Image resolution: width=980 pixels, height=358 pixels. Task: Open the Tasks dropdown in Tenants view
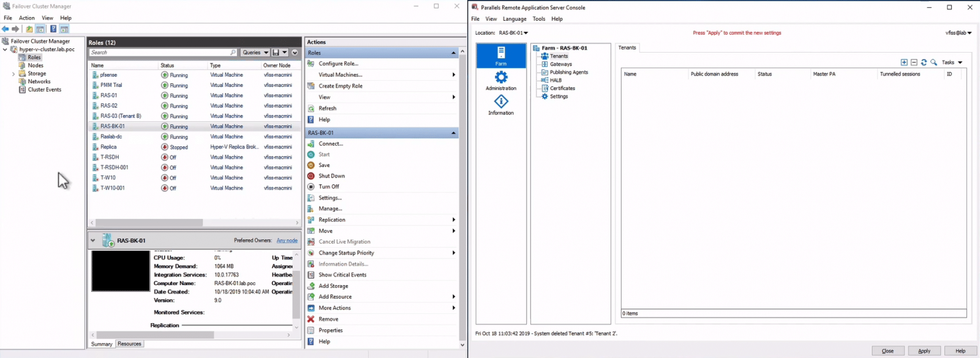pos(952,62)
